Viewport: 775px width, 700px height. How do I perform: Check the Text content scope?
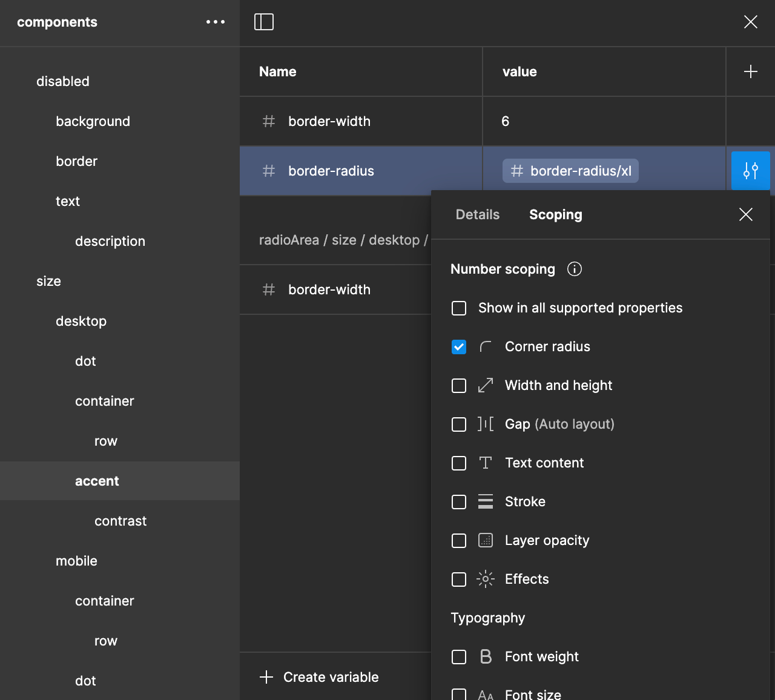tap(459, 463)
